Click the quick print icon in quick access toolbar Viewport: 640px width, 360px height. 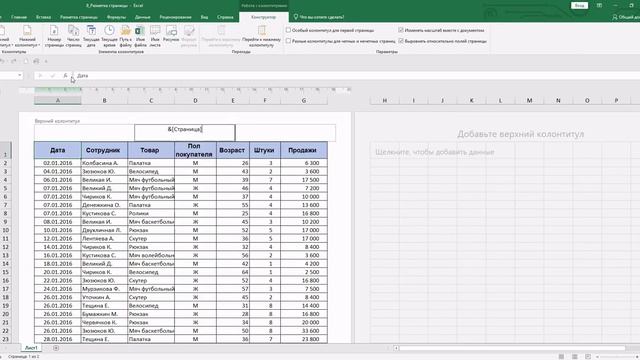point(36,61)
